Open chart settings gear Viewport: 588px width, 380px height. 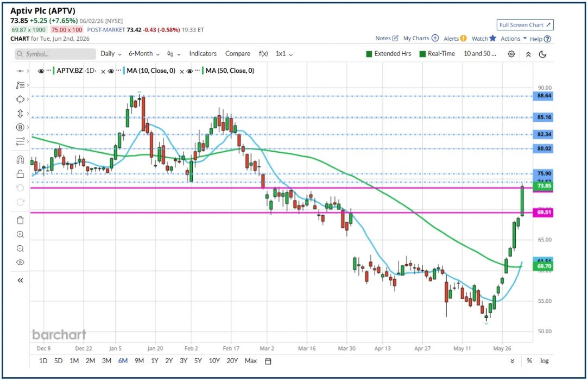pyautogui.click(x=511, y=54)
